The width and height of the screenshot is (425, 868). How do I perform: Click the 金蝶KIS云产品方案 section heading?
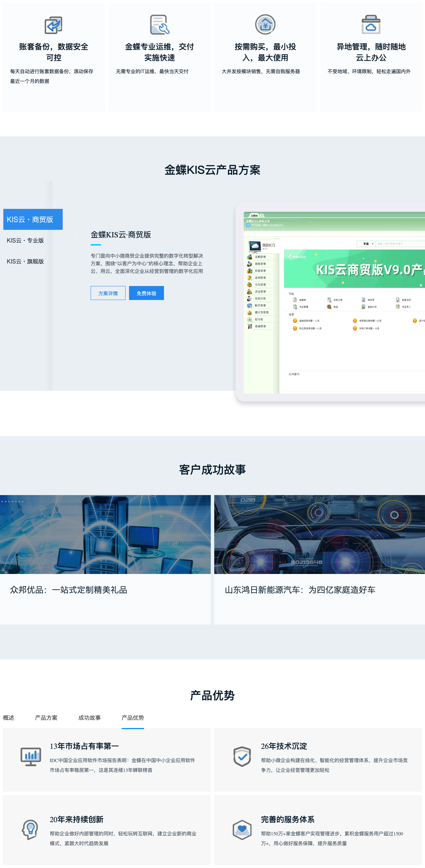click(212, 170)
